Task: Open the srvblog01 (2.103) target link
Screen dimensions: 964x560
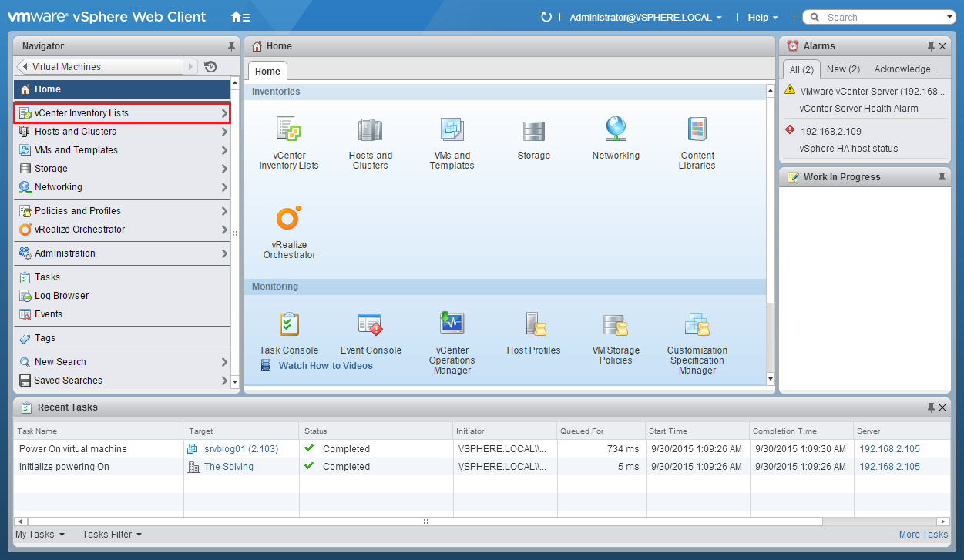Action: [x=240, y=449]
